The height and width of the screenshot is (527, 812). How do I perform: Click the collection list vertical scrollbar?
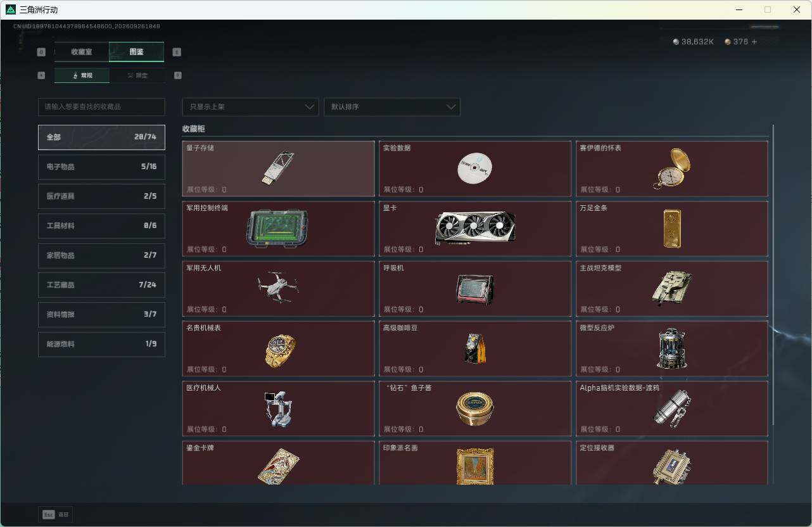(x=773, y=275)
